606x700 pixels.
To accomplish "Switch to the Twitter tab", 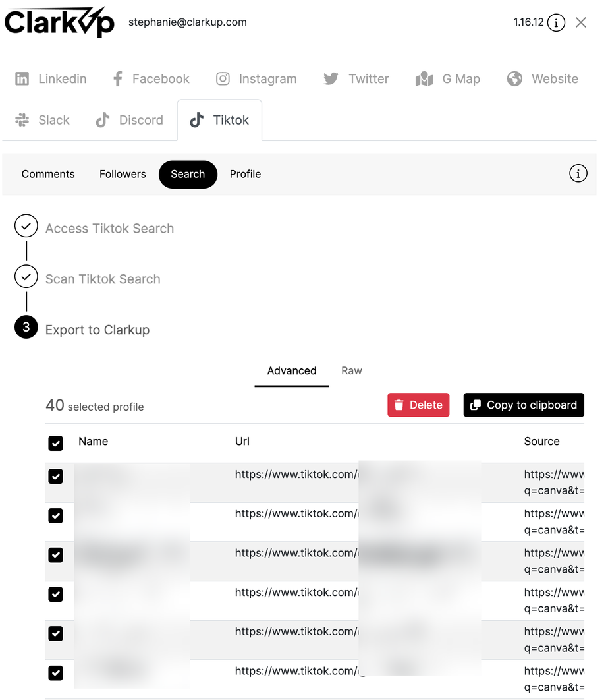I will click(x=356, y=78).
